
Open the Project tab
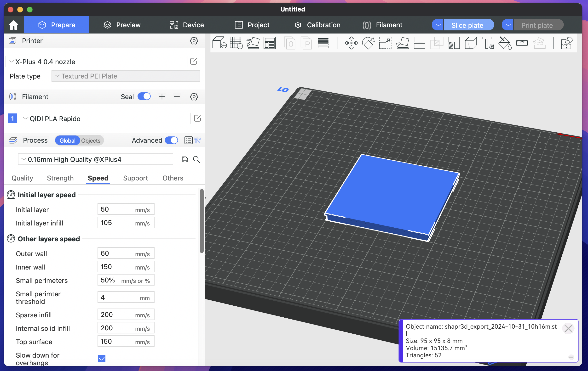click(252, 25)
